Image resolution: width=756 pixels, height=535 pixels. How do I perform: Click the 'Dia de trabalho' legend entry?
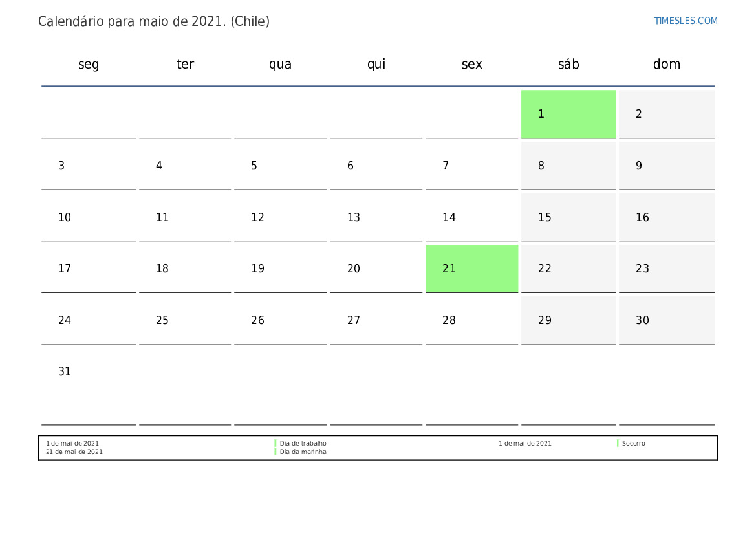303,444
